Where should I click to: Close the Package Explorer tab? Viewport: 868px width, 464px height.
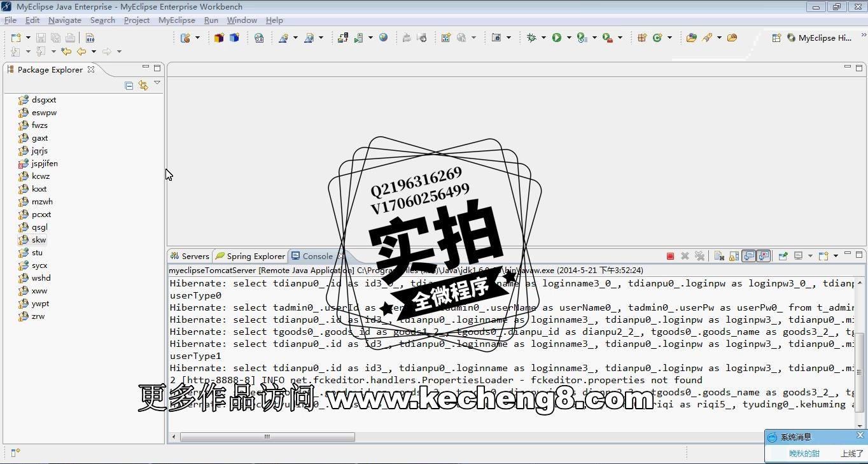point(91,69)
